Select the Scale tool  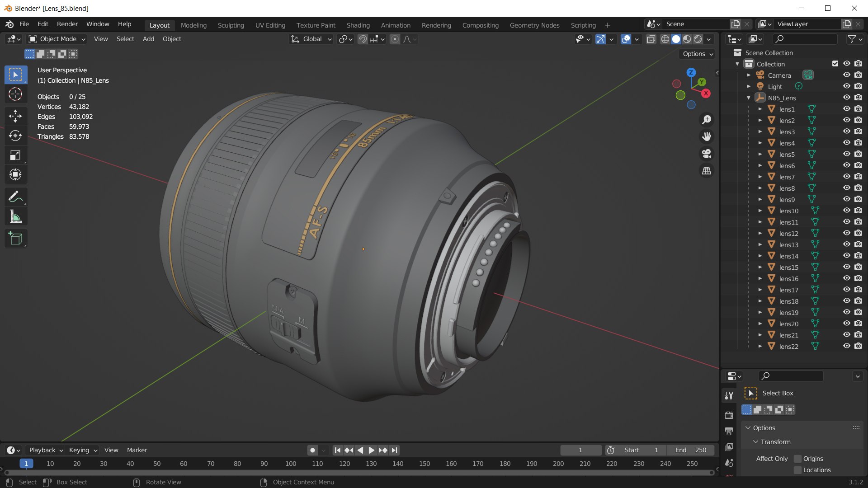point(15,155)
